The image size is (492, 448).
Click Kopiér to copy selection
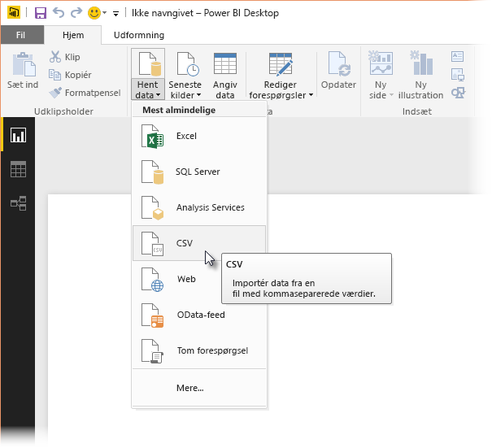[x=70, y=75]
